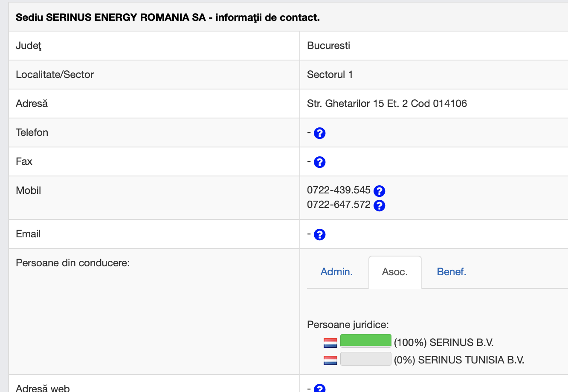Click the Bucuresti county value
This screenshot has width=568, height=392.
[x=328, y=46]
